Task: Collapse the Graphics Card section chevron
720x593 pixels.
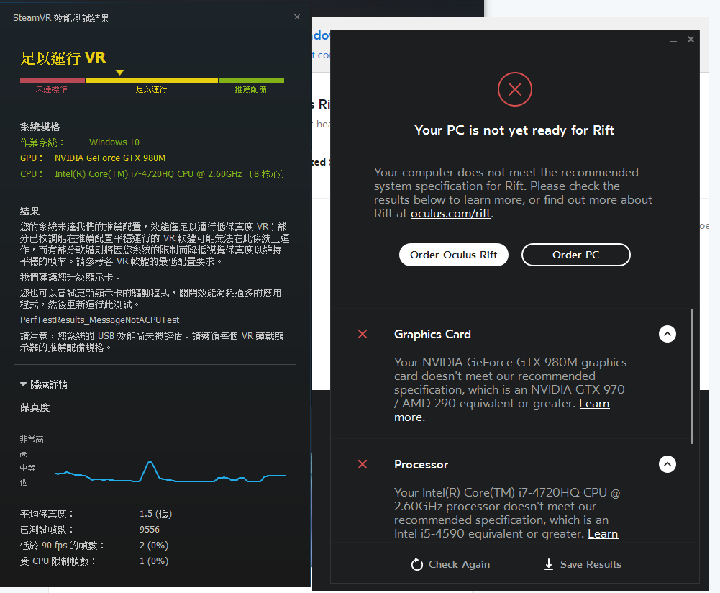Action: pyautogui.click(x=667, y=334)
